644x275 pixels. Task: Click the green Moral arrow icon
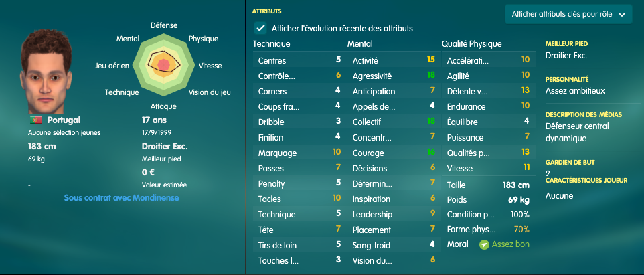click(484, 245)
